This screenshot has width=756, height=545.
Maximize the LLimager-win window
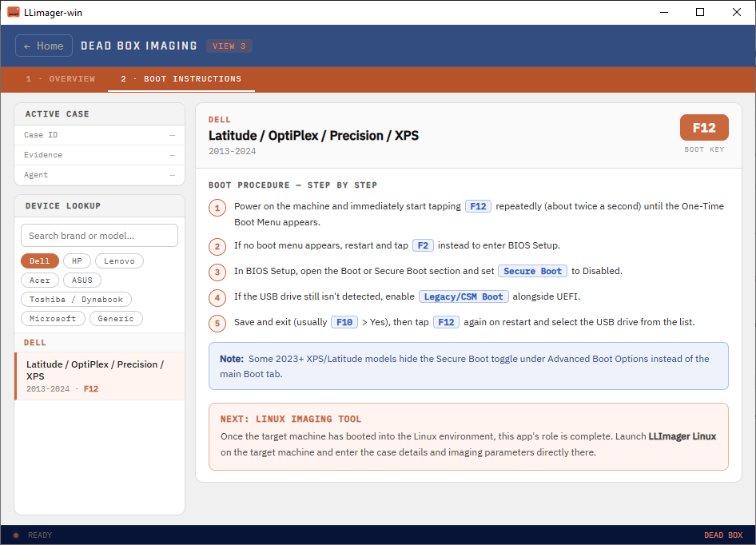click(700, 12)
